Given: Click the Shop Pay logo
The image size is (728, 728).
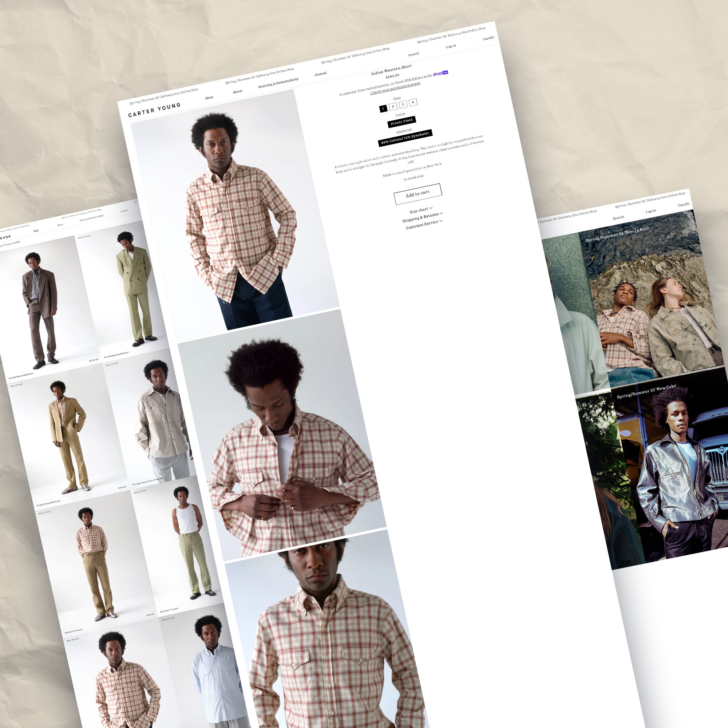Looking at the screenshot, I should pos(440,73).
